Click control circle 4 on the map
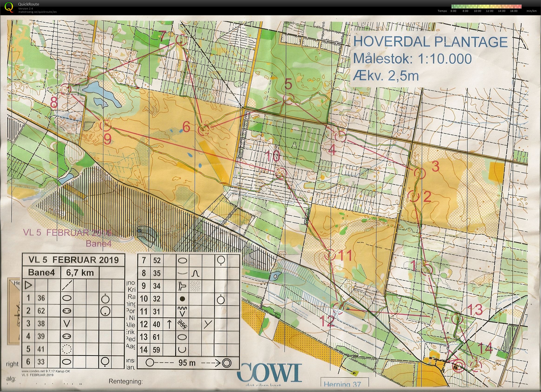Screen dimensions: 541x392 tap(341, 137)
